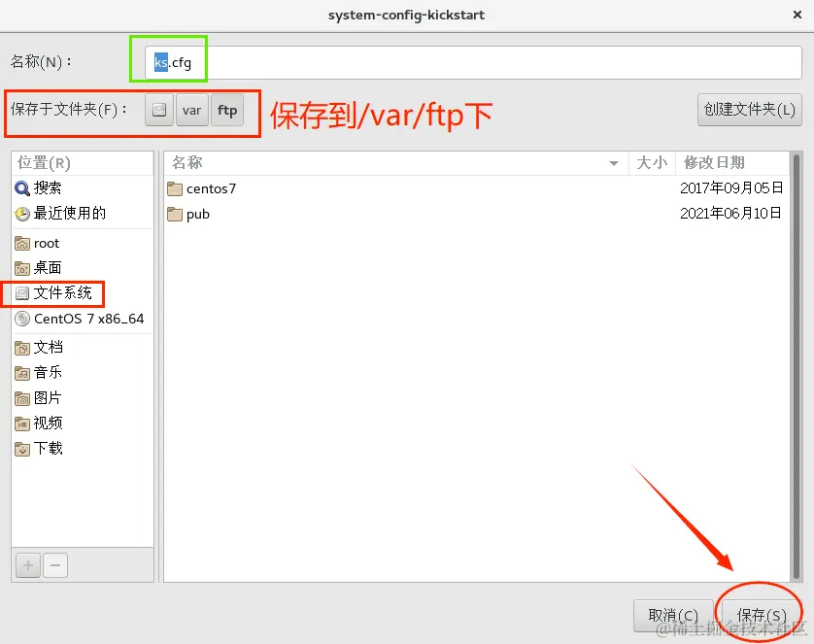Open Search (搜索) in the places sidebar
Viewport: 814px width, 644px height.
[82, 187]
